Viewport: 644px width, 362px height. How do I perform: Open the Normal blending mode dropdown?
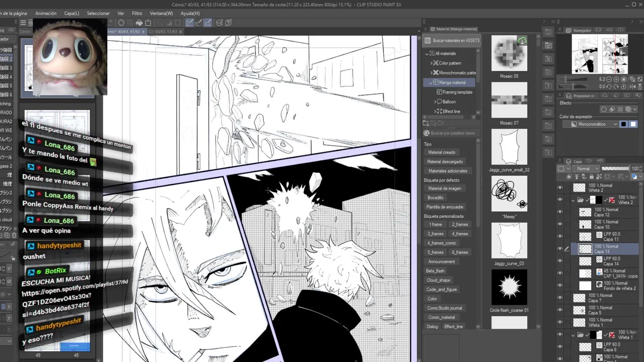[586, 169]
